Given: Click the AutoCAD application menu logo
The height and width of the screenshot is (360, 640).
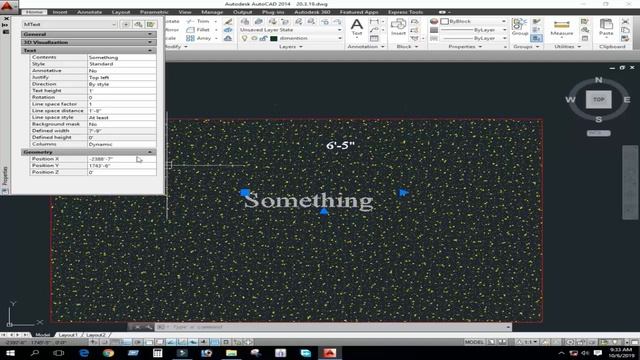Looking at the screenshot, I should pyautogui.click(x=7, y=6).
